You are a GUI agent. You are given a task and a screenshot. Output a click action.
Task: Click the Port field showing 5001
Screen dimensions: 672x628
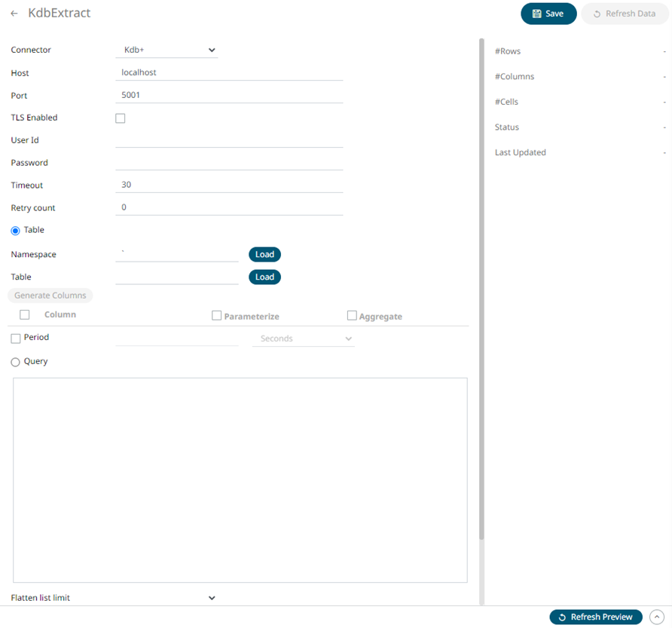[x=229, y=95]
